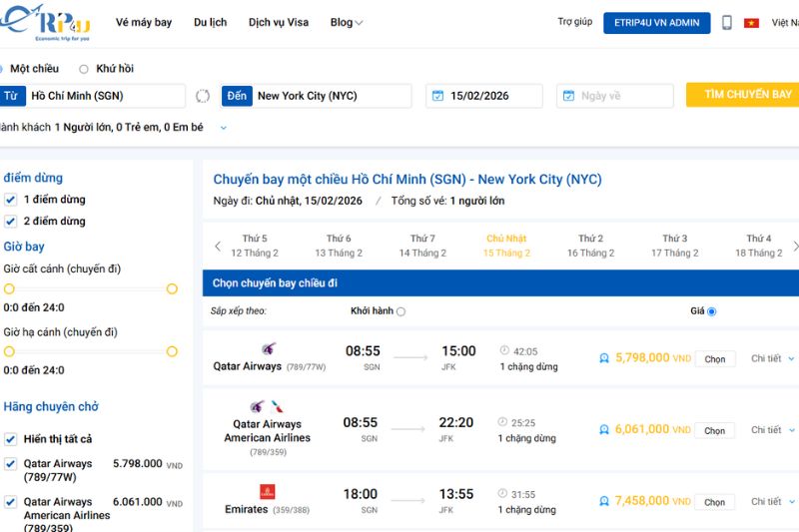The image size is (799, 532).
Task: Select the Thứ 5 12 Tháng 2 date tab
Action: point(255,246)
